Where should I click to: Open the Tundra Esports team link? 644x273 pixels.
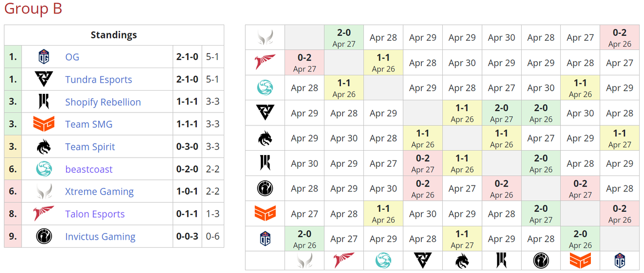(x=98, y=79)
